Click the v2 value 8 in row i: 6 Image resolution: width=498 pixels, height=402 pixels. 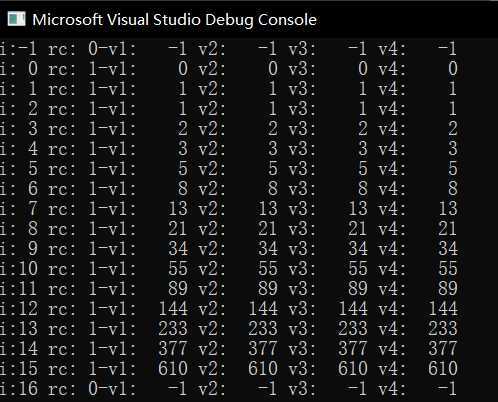(x=273, y=189)
